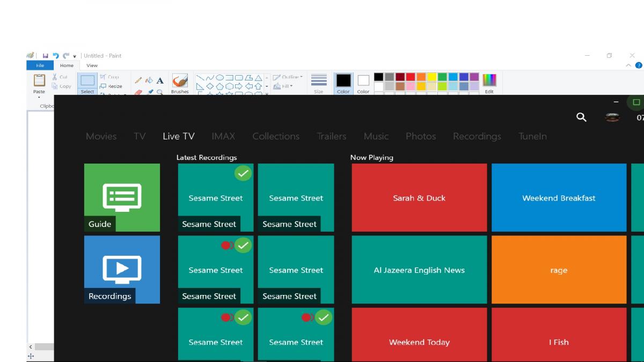Pick the green palette swatch

[442, 77]
